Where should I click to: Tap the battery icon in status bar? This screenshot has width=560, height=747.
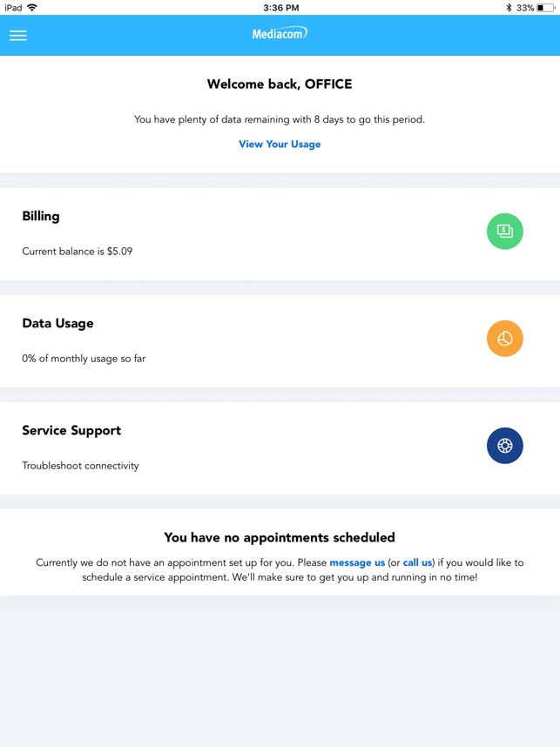(546, 8)
